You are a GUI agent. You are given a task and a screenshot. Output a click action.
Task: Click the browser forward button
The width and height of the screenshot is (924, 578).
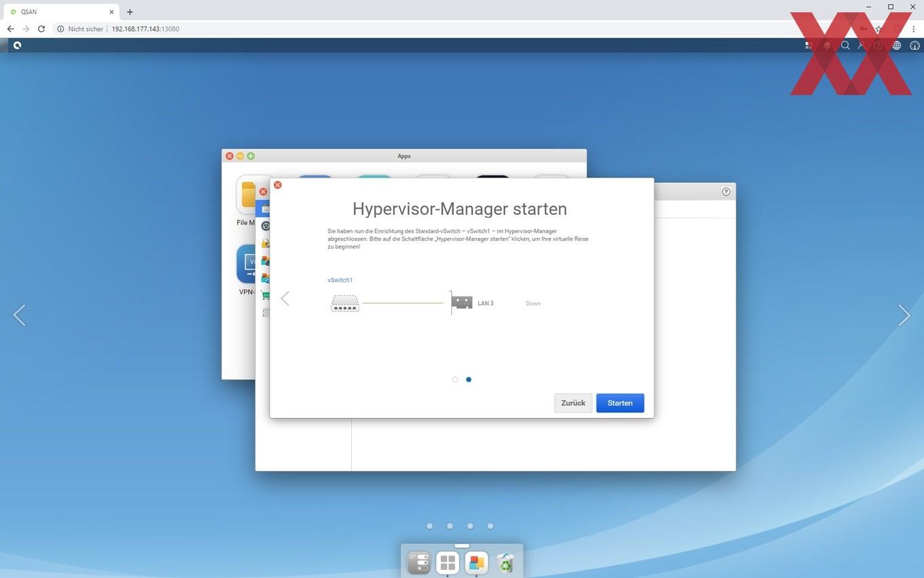[26, 29]
